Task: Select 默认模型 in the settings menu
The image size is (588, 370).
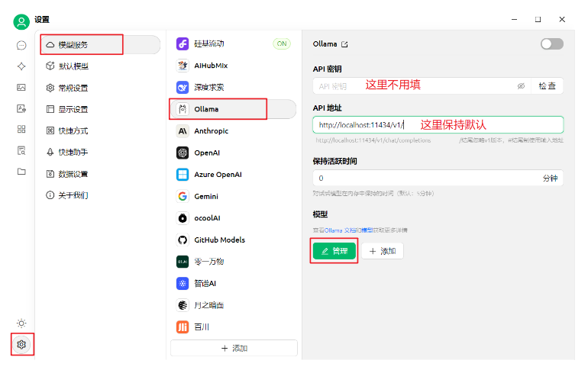Action: pyautogui.click(x=73, y=66)
